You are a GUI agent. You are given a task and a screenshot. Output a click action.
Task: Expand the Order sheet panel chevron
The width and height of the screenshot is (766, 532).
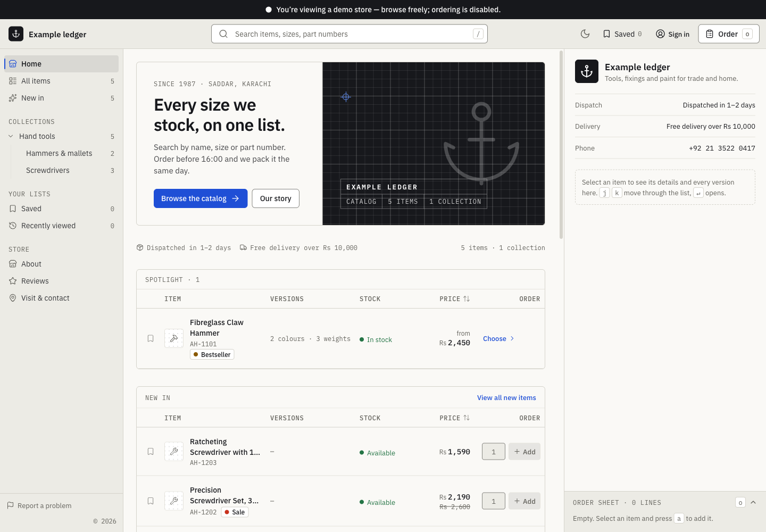click(x=753, y=502)
